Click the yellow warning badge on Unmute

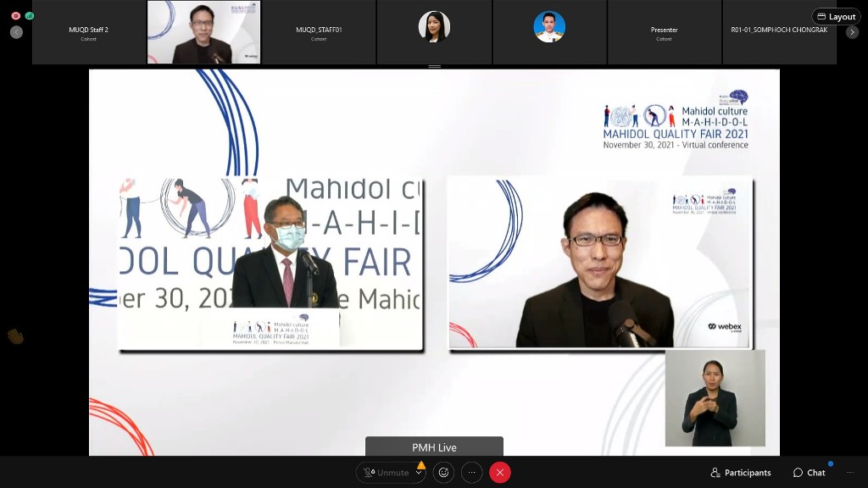point(421,465)
